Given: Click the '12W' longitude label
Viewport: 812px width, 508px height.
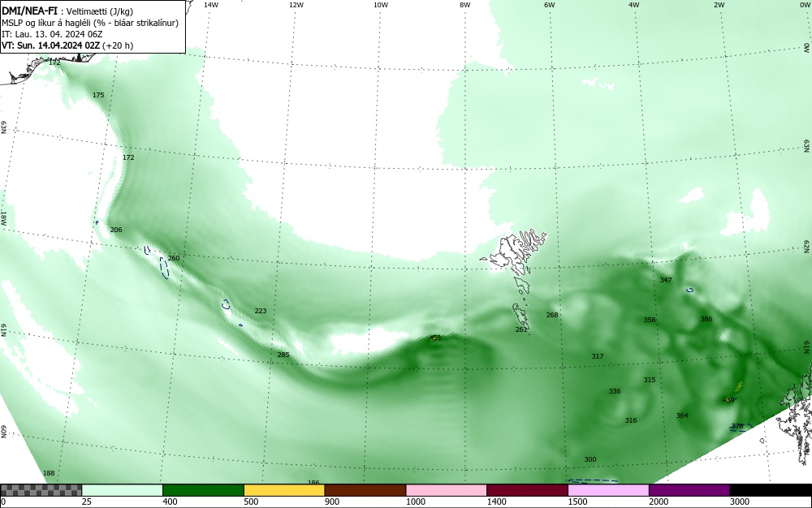Looking at the screenshot, I should (x=296, y=5).
